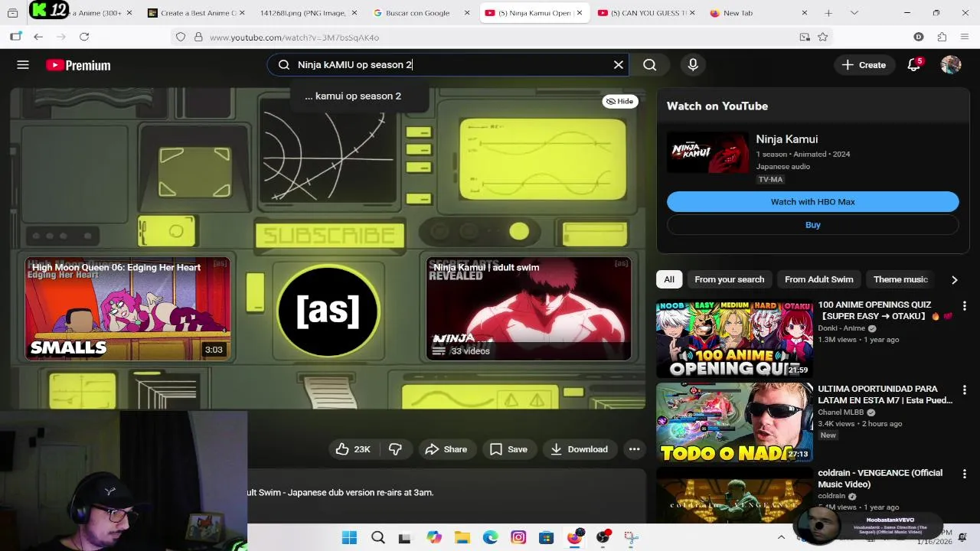Save the video to a playlist

point(508,449)
